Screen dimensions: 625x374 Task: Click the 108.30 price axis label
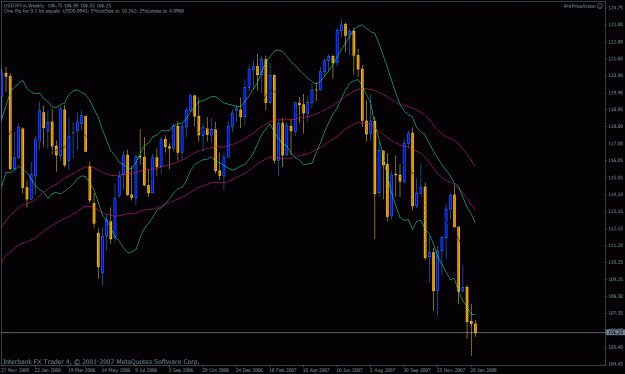click(615, 296)
